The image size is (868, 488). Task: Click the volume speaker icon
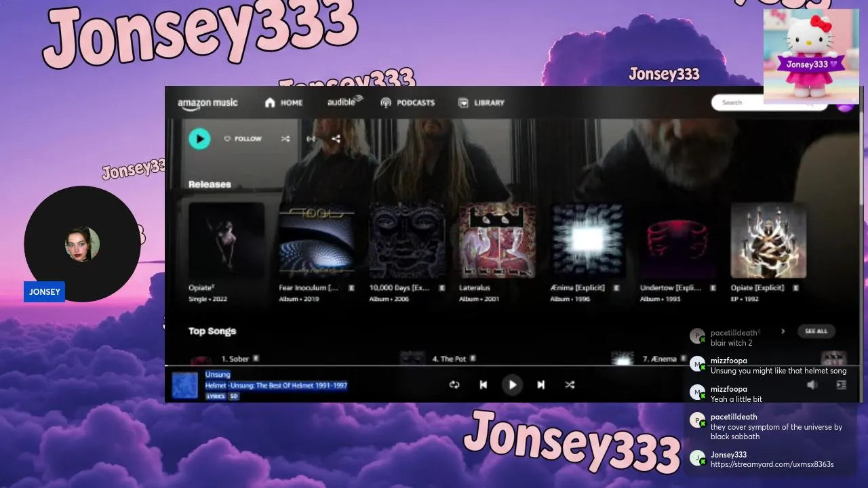pyautogui.click(x=812, y=385)
